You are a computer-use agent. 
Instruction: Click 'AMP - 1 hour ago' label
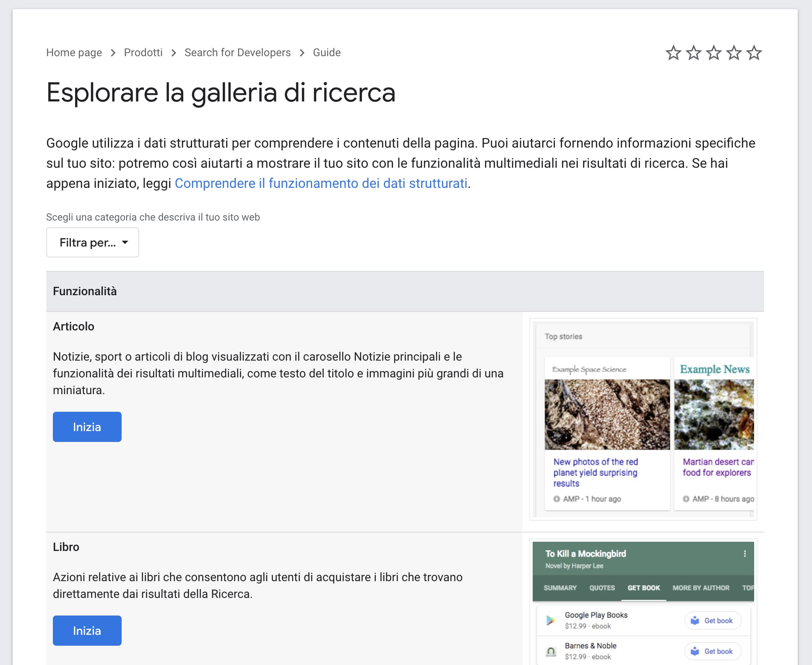pyautogui.click(x=592, y=499)
